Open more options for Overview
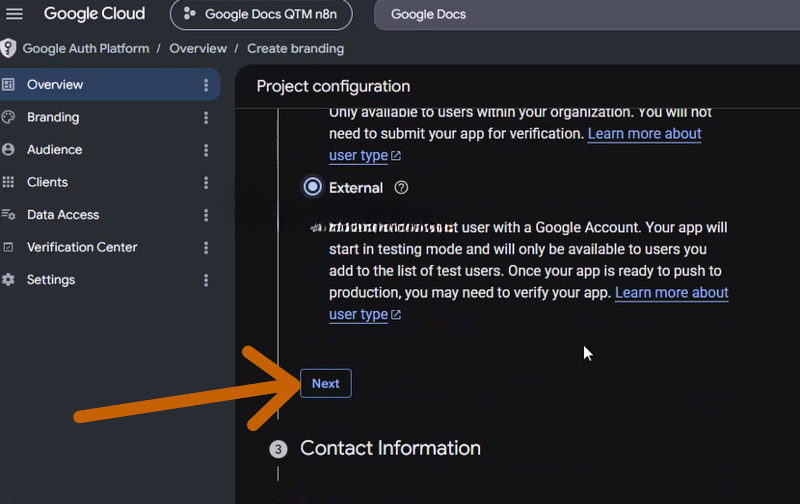 [206, 85]
